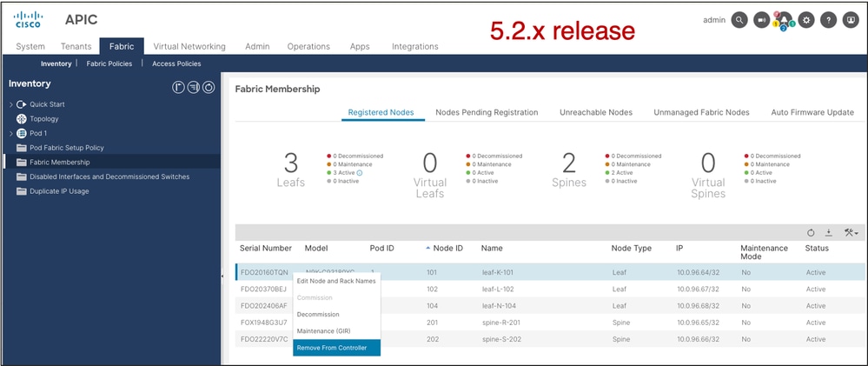The image size is (868, 366).
Task: Open the help question mark icon
Action: tap(828, 21)
